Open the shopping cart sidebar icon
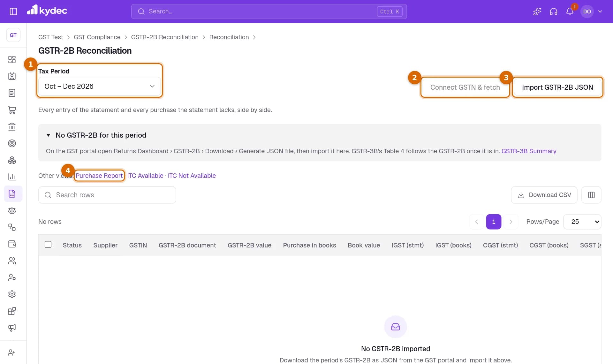The width and height of the screenshot is (613, 364). 12,110
